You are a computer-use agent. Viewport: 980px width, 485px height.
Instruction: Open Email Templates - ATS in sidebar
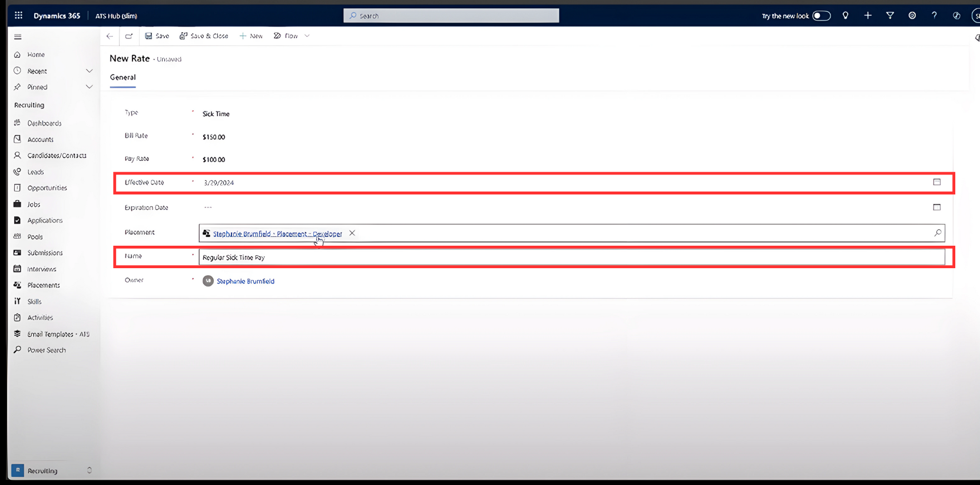coord(58,334)
